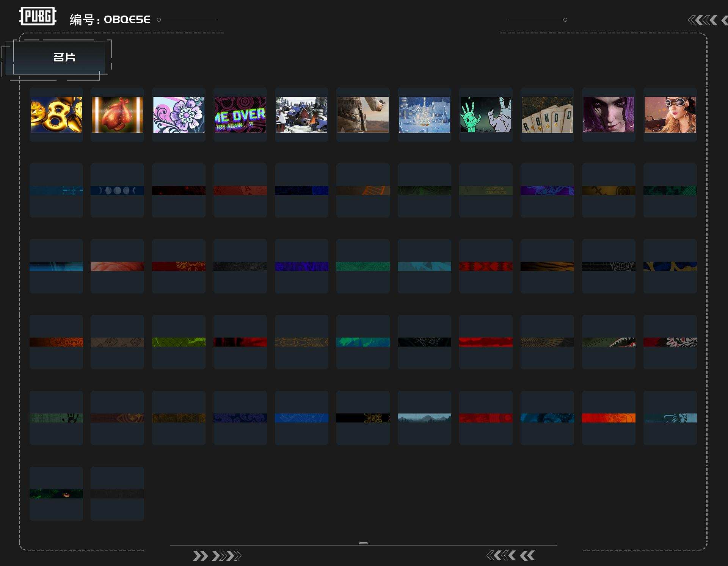Choose the red lucky pouch nameplate
728x566 pixels.
[x=117, y=114]
